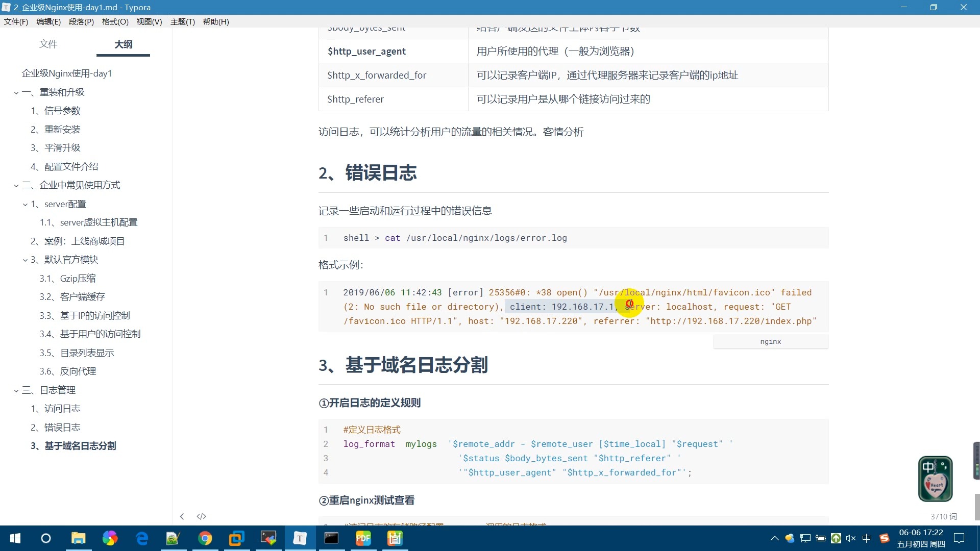This screenshot has height=551, width=980.
Task: Open the PDF reader taskbar icon
Action: coord(363,538)
